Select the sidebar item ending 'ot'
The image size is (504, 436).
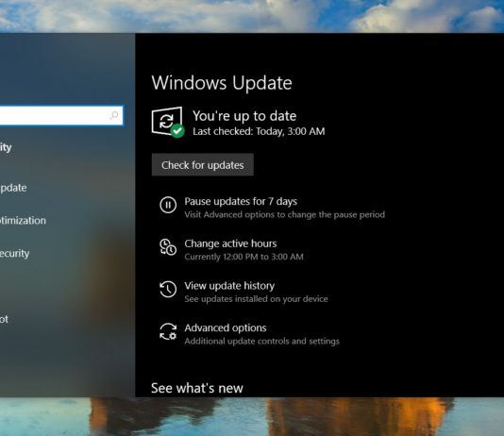[x=4, y=319]
